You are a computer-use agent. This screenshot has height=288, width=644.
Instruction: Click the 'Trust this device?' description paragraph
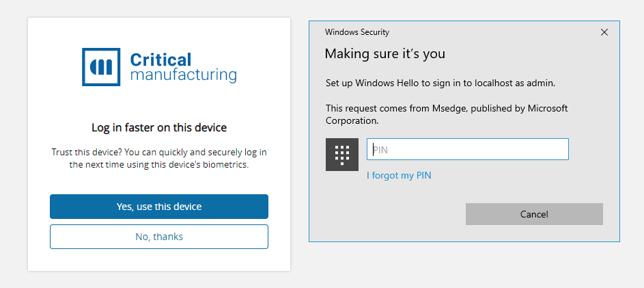click(x=159, y=158)
